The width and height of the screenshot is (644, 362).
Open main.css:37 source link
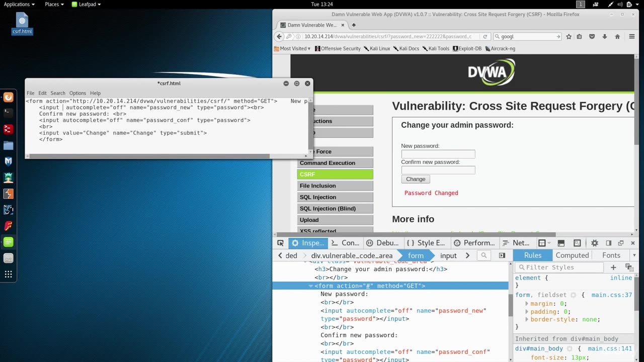click(611, 295)
